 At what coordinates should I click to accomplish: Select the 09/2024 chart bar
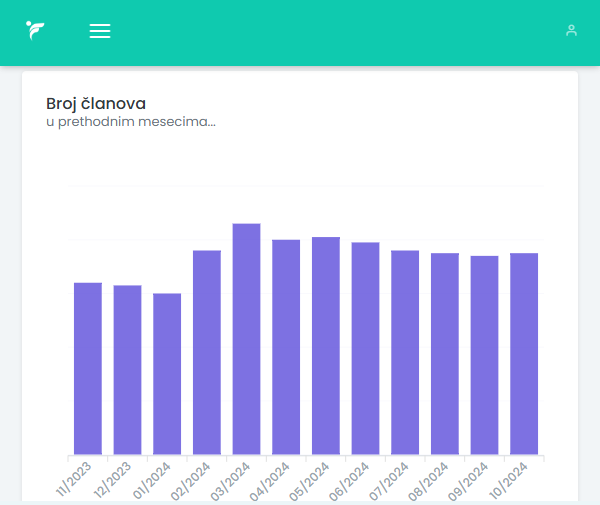click(484, 355)
